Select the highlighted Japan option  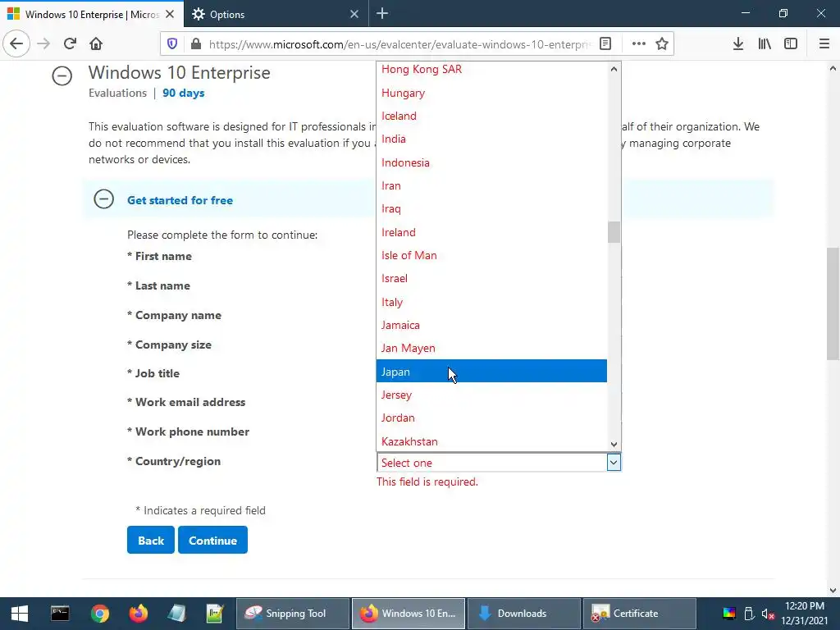(491, 372)
